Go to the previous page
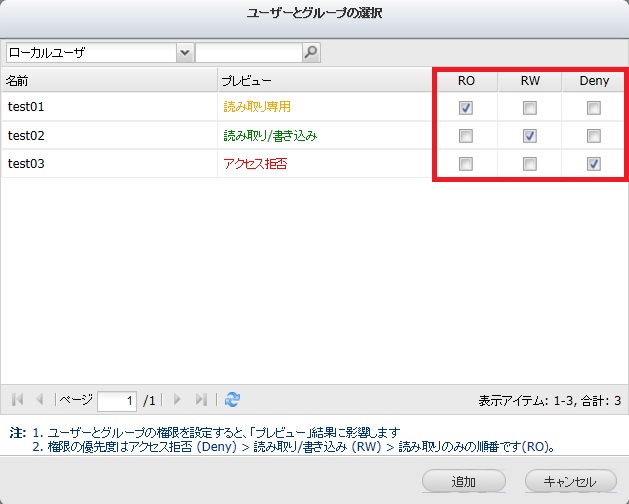The width and height of the screenshot is (629, 504). pos(40,399)
